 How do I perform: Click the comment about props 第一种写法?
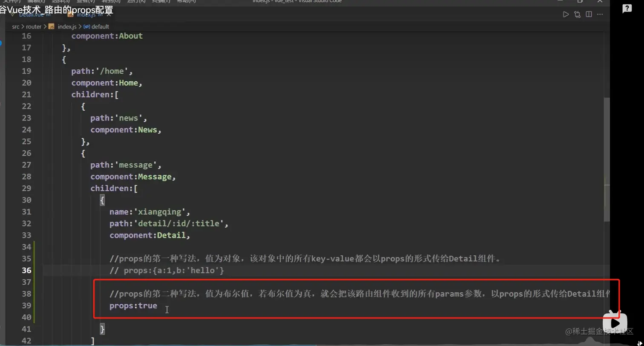(305, 259)
